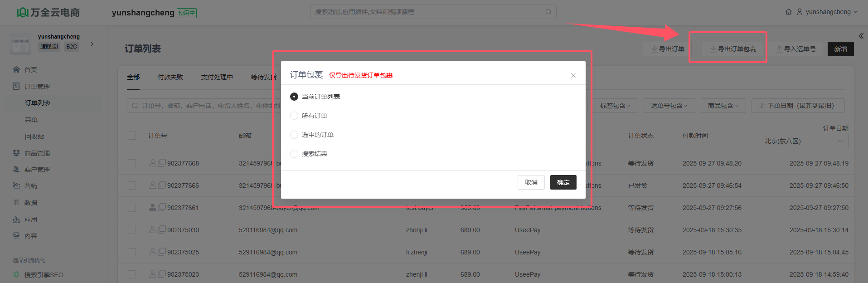This screenshot has height=283, width=868.
Task: Open 商品管理 in the sidebar
Action: tap(37, 153)
